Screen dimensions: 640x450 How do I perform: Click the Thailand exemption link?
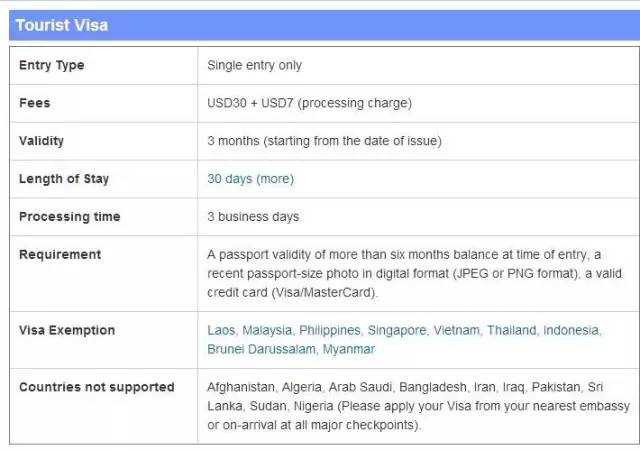pos(512,330)
